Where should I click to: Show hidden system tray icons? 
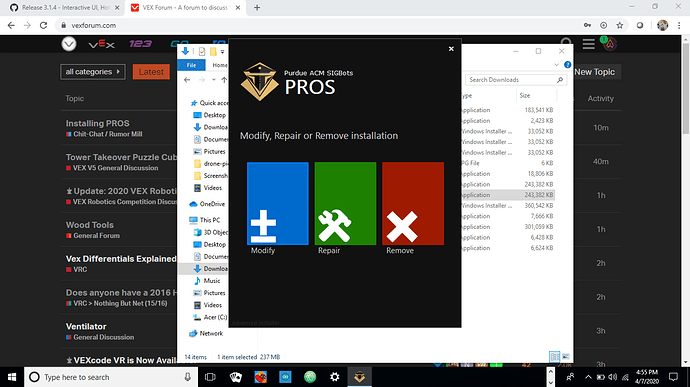coord(588,377)
